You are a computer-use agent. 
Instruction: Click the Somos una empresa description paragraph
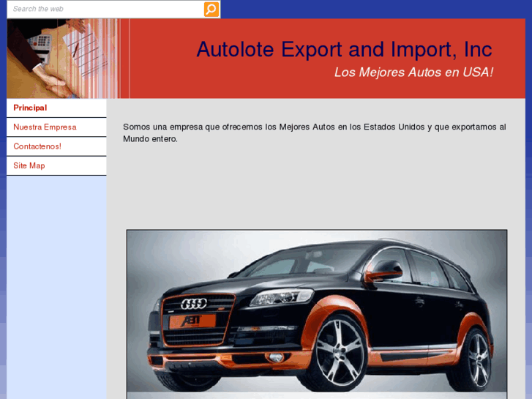pyautogui.click(x=314, y=133)
